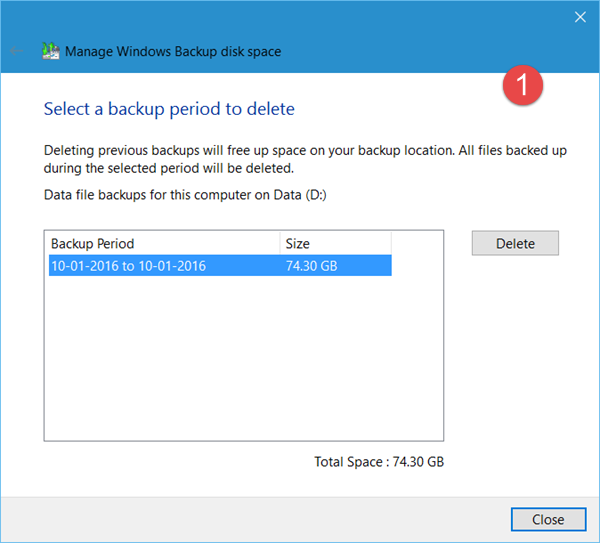Click the heading Select a backup period to delete
600x543 pixels.
[169, 108]
